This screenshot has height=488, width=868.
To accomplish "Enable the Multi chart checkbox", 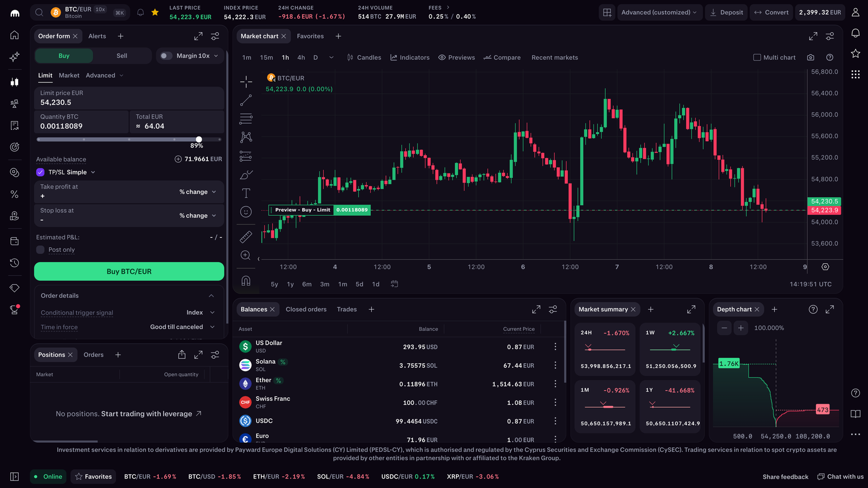I will click(x=757, y=58).
